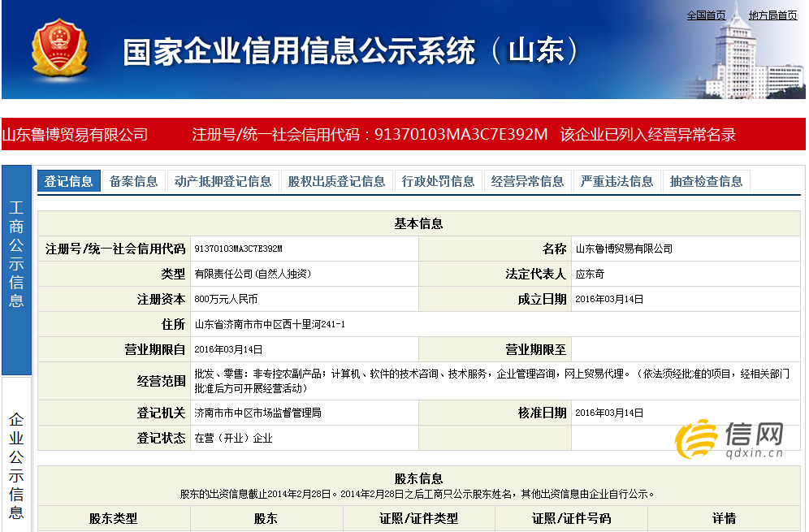809x532 pixels.
Task: Click the 股东 column header
Action: point(266,518)
